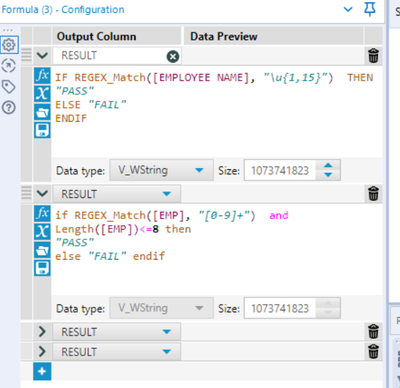The width and height of the screenshot is (400, 388).
Task: Open recent expressions folder for EMPLOYEE NAME expression
Action: pos(42,113)
